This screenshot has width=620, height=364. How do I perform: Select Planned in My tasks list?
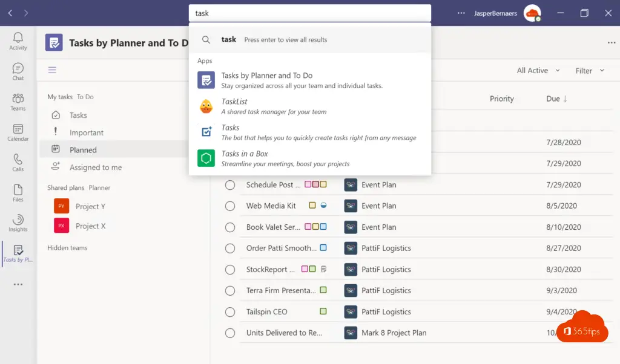point(83,150)
